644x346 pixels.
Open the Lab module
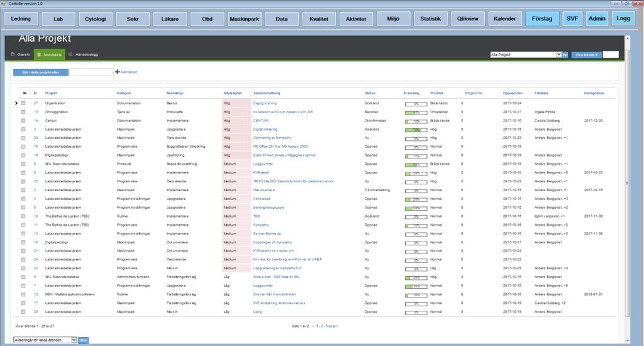(58, 19)
